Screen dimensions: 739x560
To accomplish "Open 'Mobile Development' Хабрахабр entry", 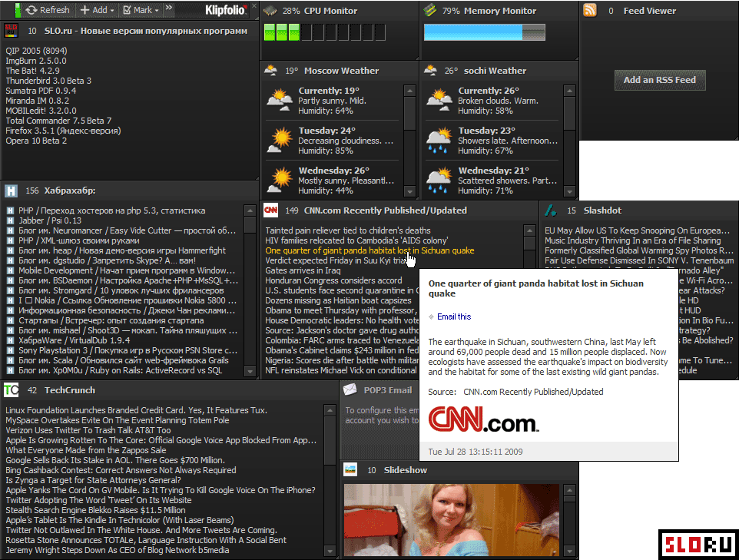I will tap(126, 270).
